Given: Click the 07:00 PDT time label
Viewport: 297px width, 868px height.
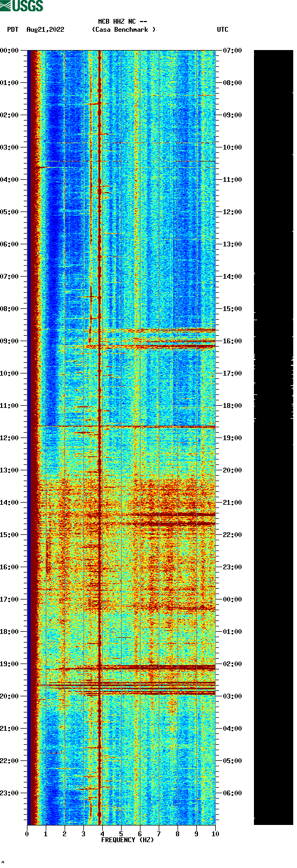Looking at the screenshot, I should coord(9,277).
